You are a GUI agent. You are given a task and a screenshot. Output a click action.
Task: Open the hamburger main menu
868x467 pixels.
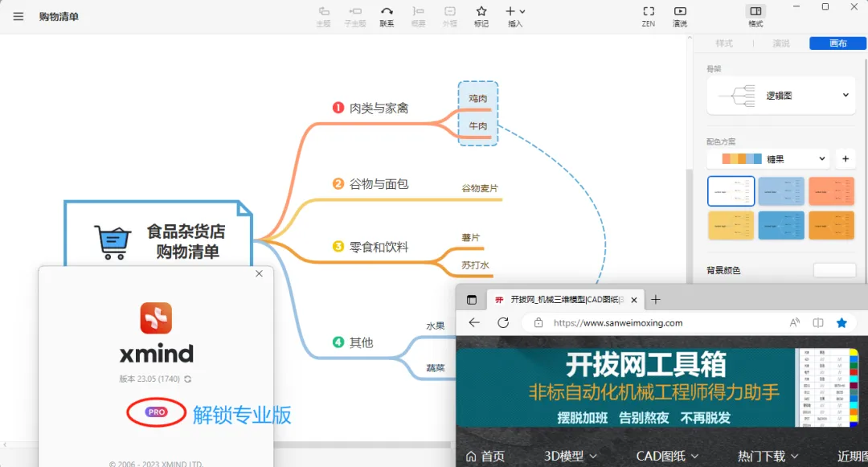[x=18, y=16]
